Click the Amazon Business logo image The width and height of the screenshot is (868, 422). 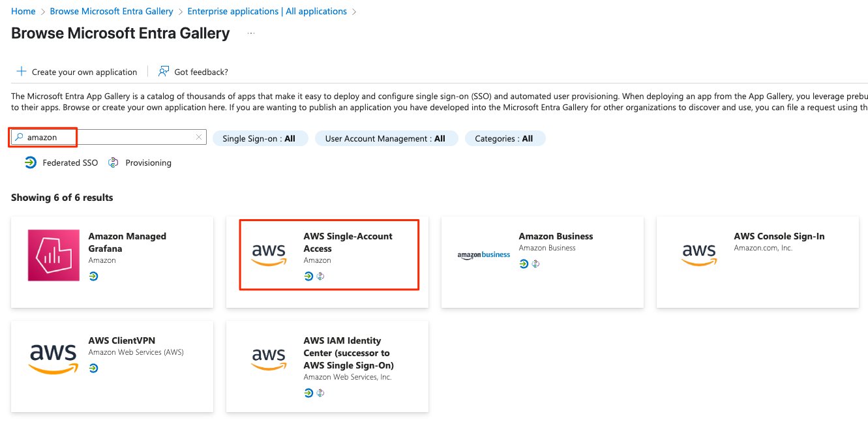point(484,254)
